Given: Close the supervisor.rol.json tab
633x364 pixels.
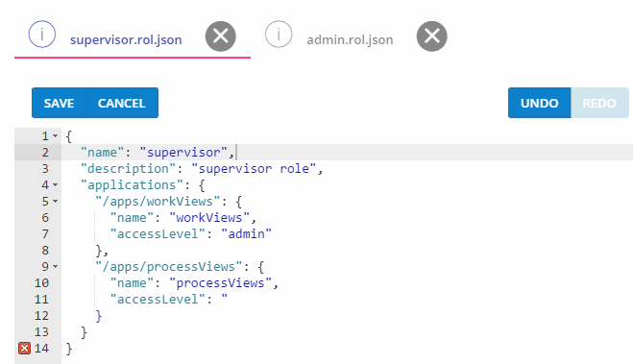Looking at the screenshot, I should [220, 36].
